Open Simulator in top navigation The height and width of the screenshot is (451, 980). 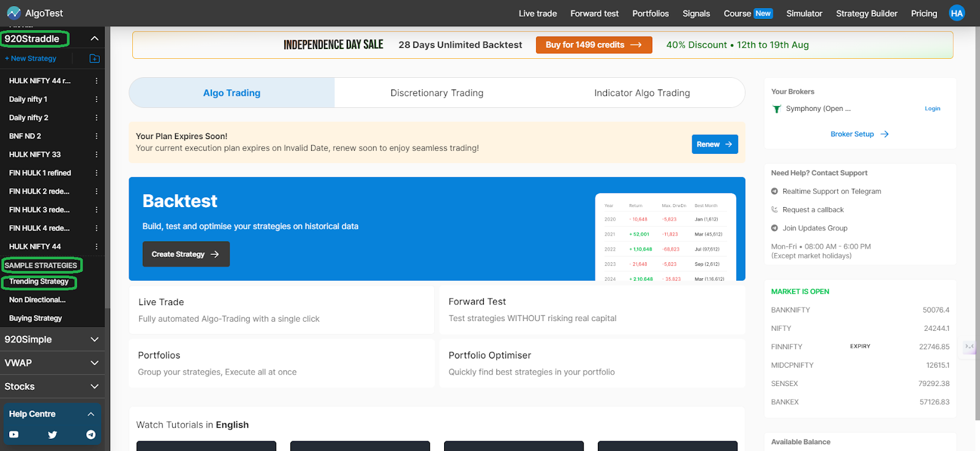[x=804, y=13]
